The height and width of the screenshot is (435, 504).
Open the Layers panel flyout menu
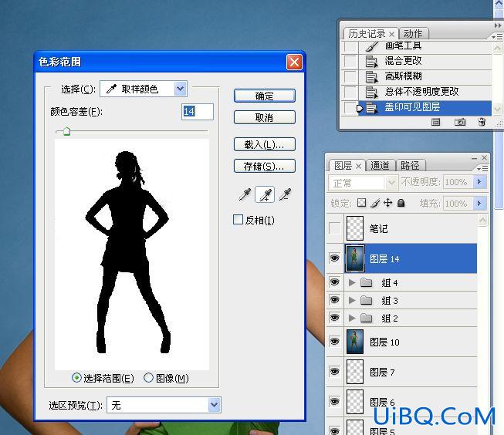click(483, 168)
